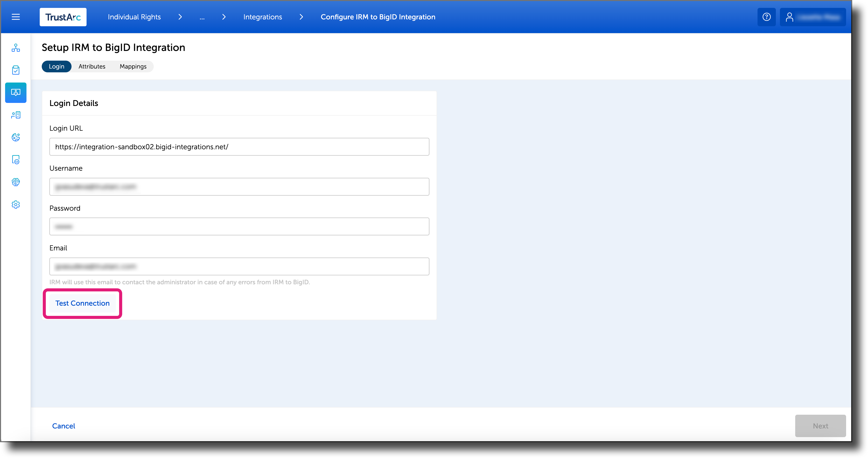The image size is (868, 458).
Task: Cancel the integration setup
Action: [63, 426]
